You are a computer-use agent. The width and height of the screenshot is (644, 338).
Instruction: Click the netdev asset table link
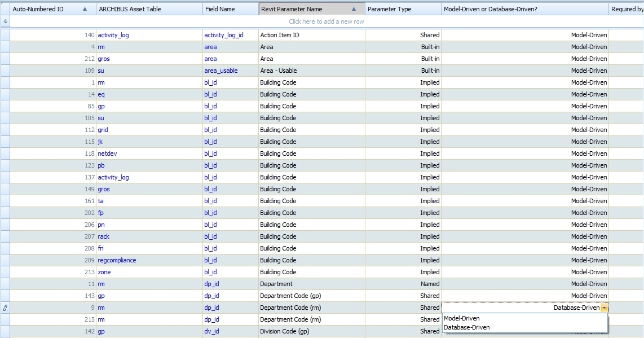click(107, 153)
